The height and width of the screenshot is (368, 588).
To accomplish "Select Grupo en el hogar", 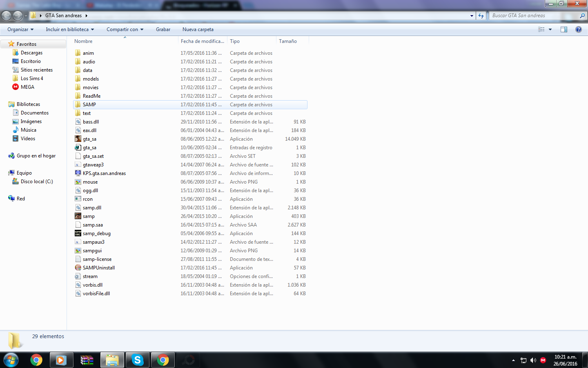I will click(36, 156).
